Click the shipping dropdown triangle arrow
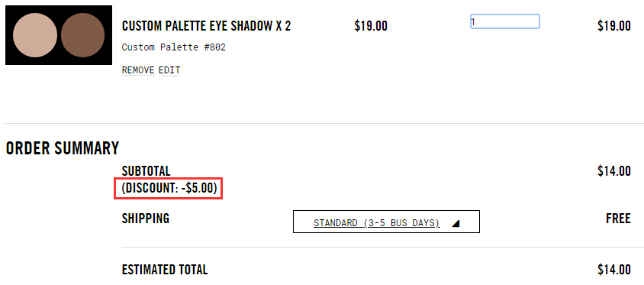 click(455, 223)
